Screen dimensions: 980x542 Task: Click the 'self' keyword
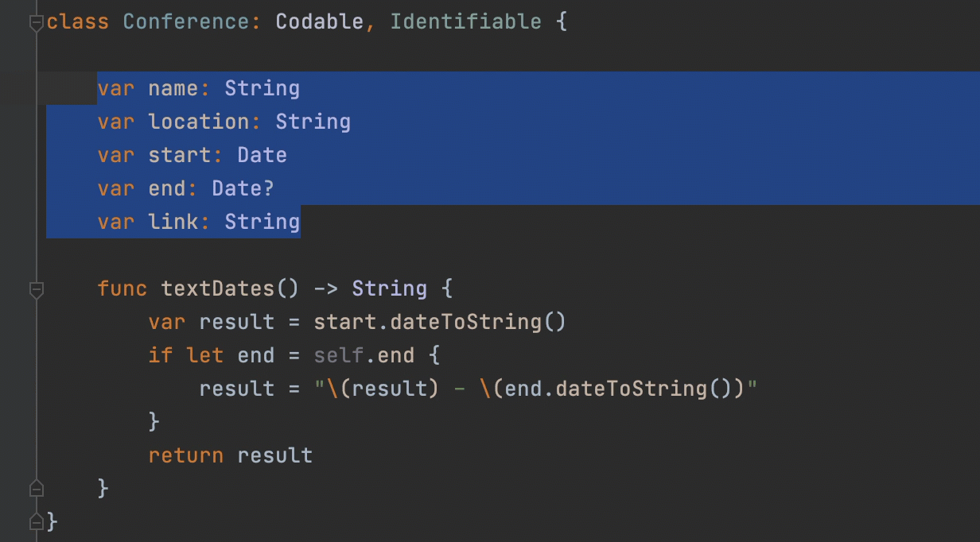pyautogui.click(x=338, y=355)
